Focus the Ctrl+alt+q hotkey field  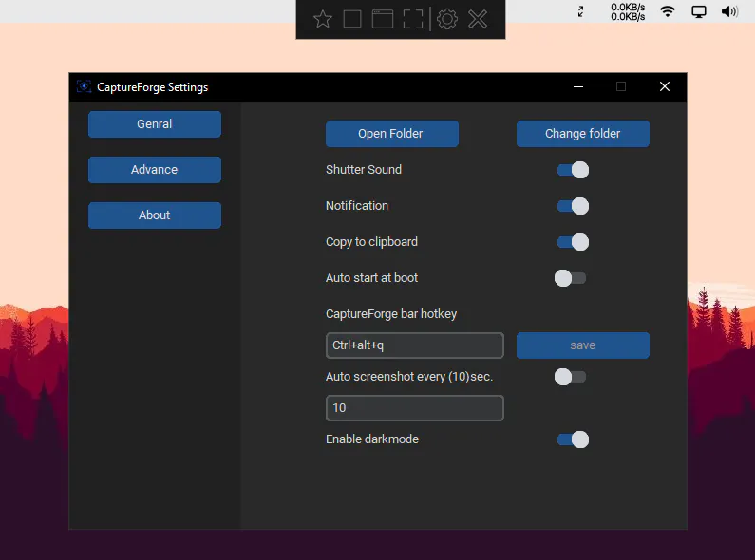click(x=415, y=345)
